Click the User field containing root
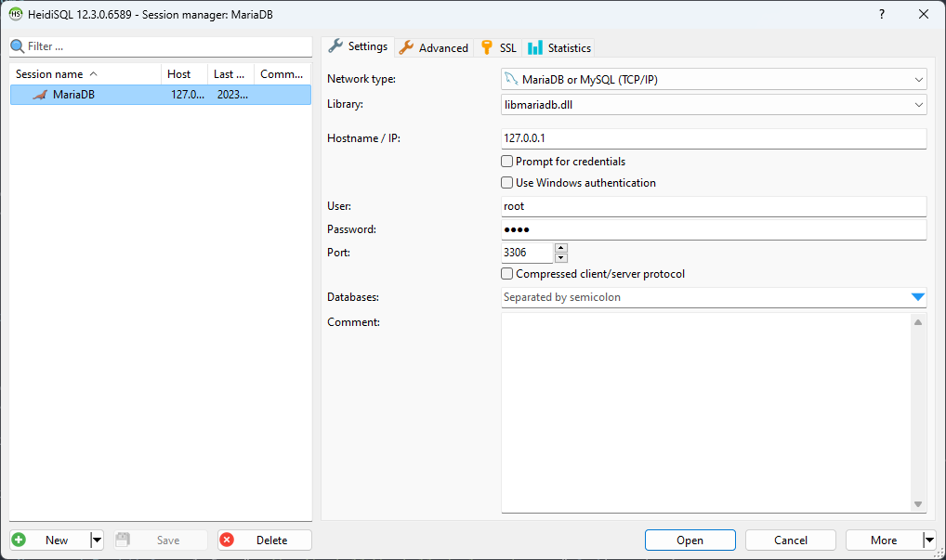 click(x=714, y=206)
